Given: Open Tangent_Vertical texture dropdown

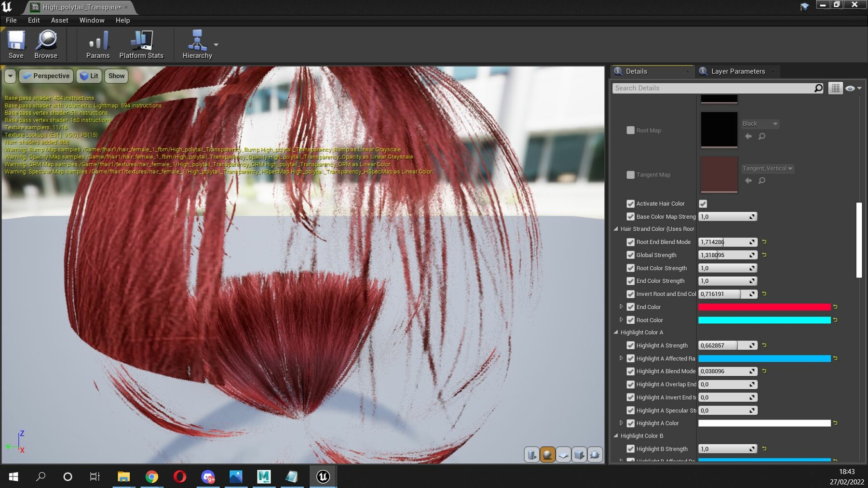Looking at the screenshot, I should point(768,169).
